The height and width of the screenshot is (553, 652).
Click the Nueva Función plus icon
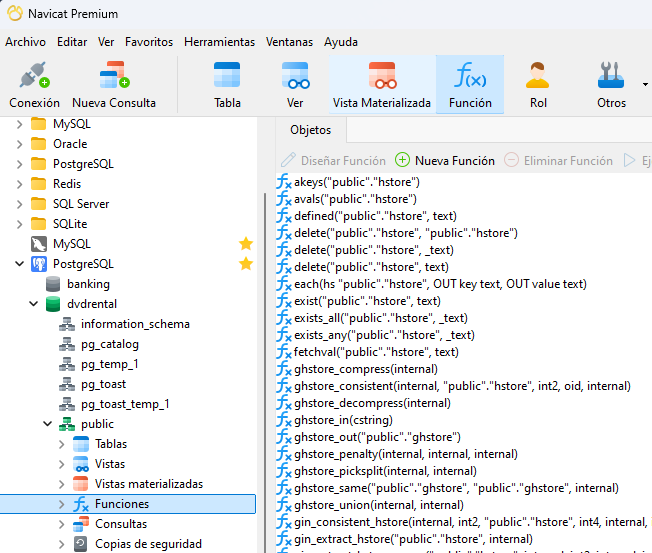coord(402,160)
